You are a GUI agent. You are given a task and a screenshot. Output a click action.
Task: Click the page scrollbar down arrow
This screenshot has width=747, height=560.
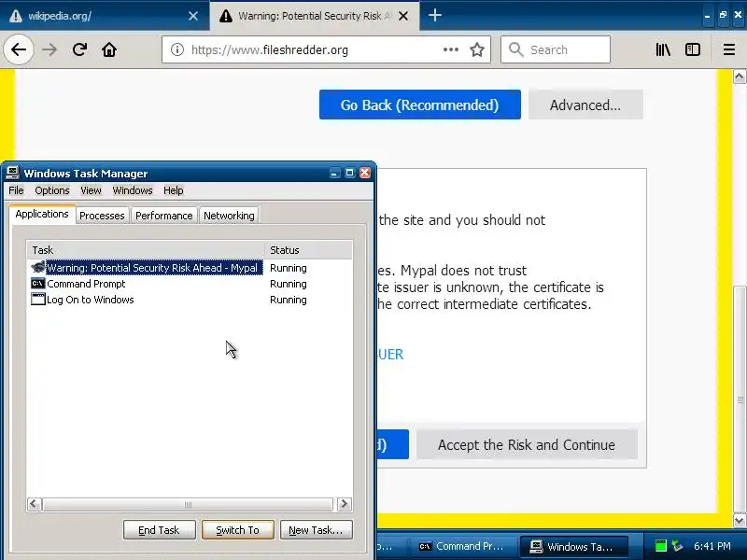click(x=740, y=521)
